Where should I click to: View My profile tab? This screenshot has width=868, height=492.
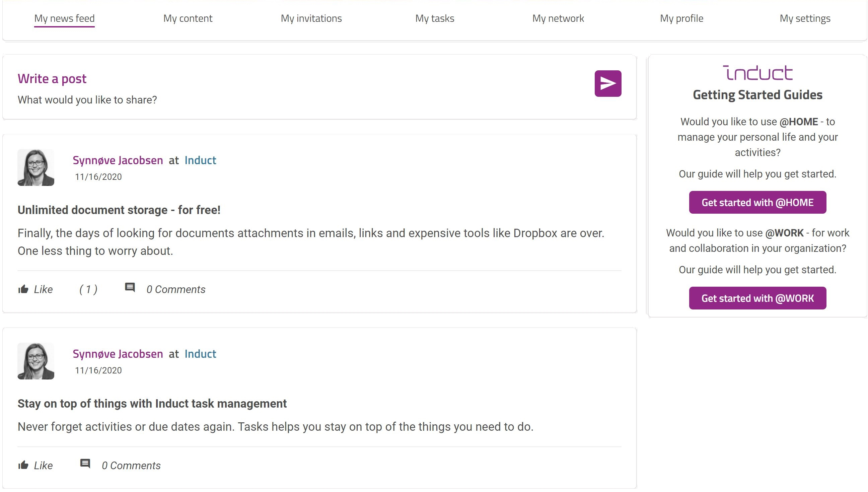click(x=681, y=18)
